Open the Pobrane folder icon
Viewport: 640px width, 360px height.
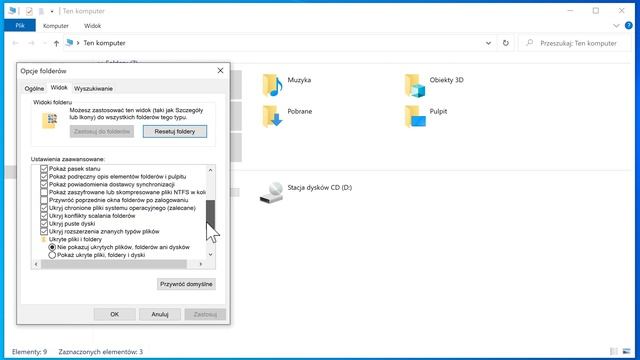tap(273, 116)
